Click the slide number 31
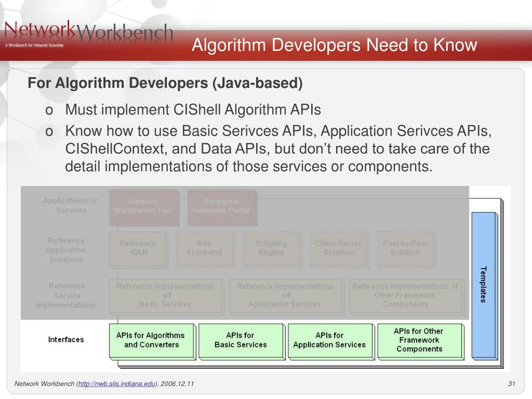Image resolution: width=532 pixels, height=399 pixels. coord(512,384)
